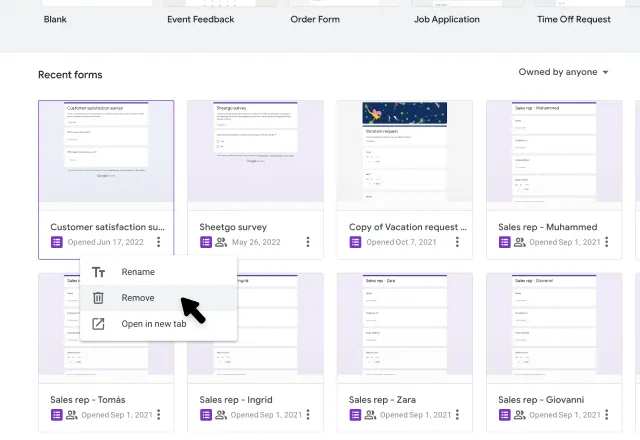Click the Sales rep - Giovanni title
Image resolution: width=640 pixels, height=440 pixels.
click(541, 400)
